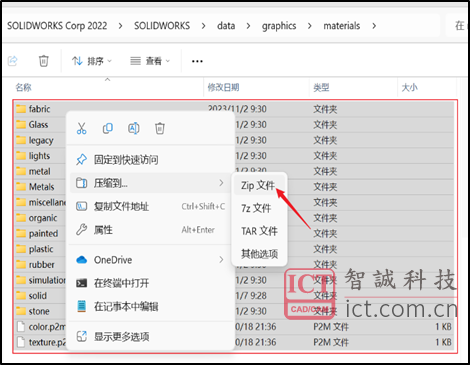Sort by 修改日期 column header

point(223,87)
